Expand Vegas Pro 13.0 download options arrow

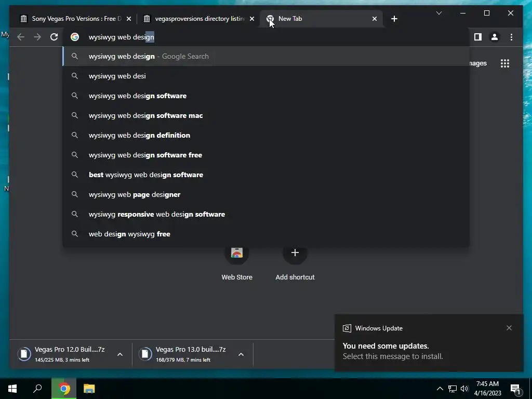[x=241, y=354]
